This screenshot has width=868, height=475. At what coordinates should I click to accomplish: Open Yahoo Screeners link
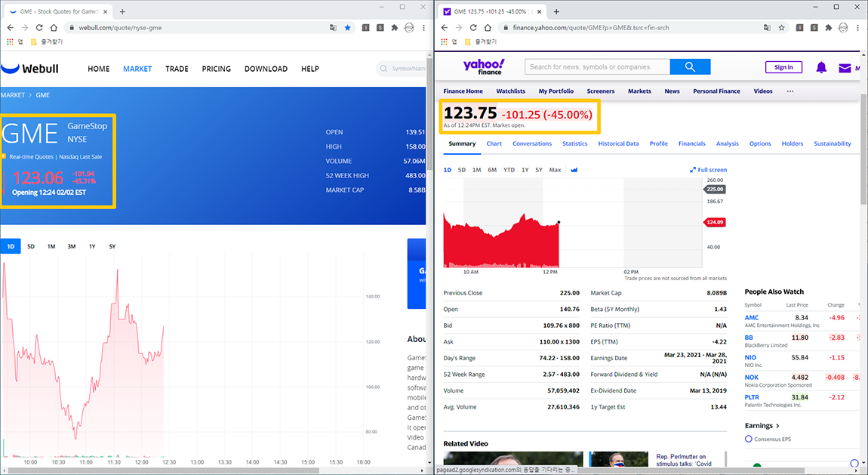click(601, 91)
